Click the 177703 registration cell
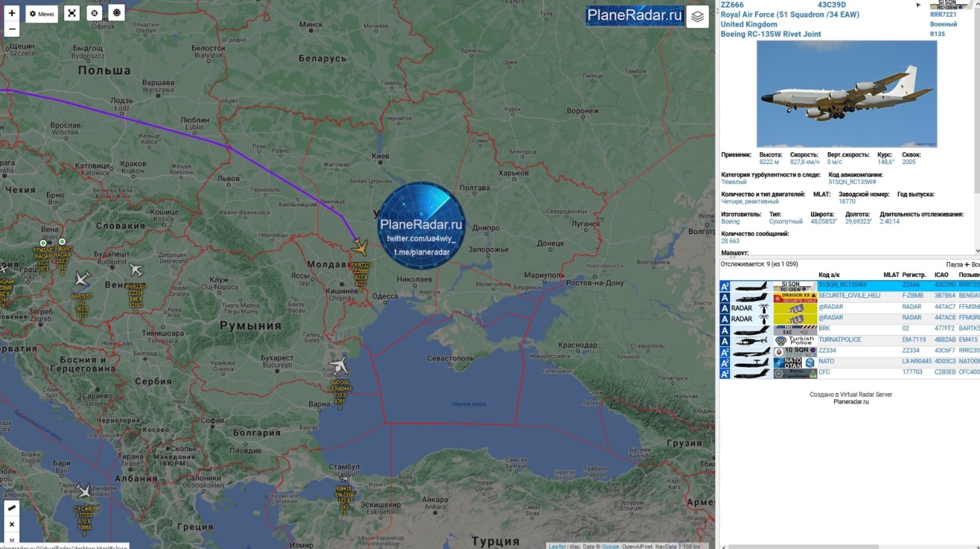 [912, 372]
